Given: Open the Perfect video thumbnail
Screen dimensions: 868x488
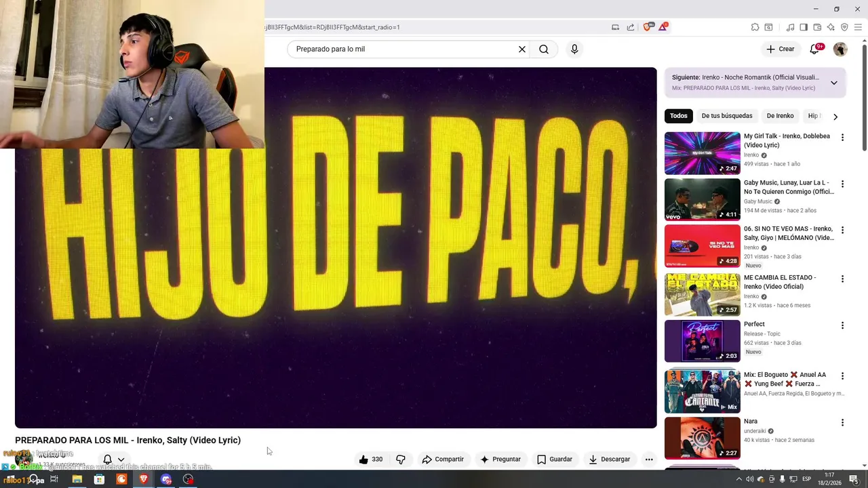Looking at the screenshot, I should click(x=703, y=342).
